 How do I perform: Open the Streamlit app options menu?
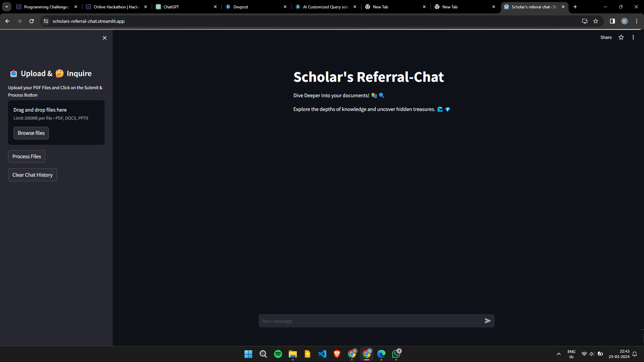click(633, 37)
